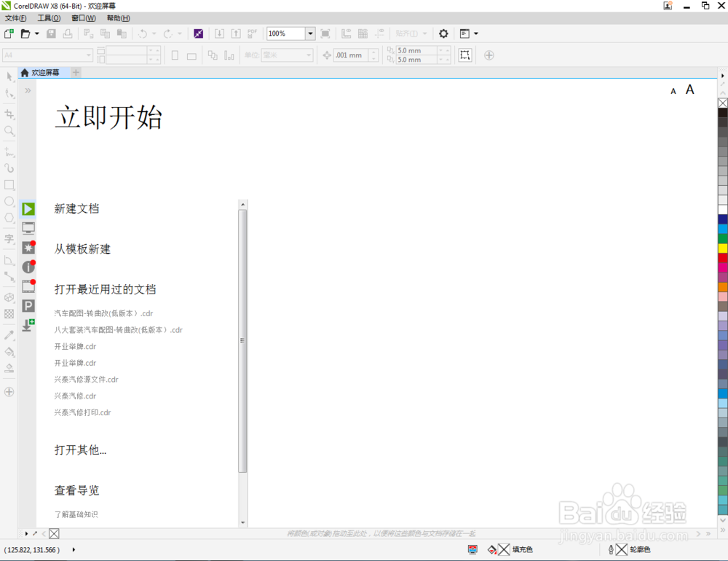The image size is (728, 561).
Task: Click the green Get Started sidebar icon
Action: point(28,209)
